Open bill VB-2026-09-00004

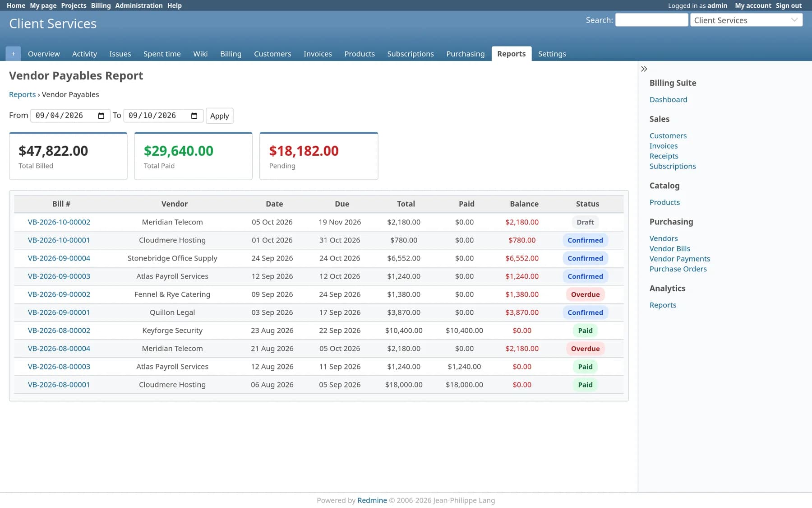point(59,258)
